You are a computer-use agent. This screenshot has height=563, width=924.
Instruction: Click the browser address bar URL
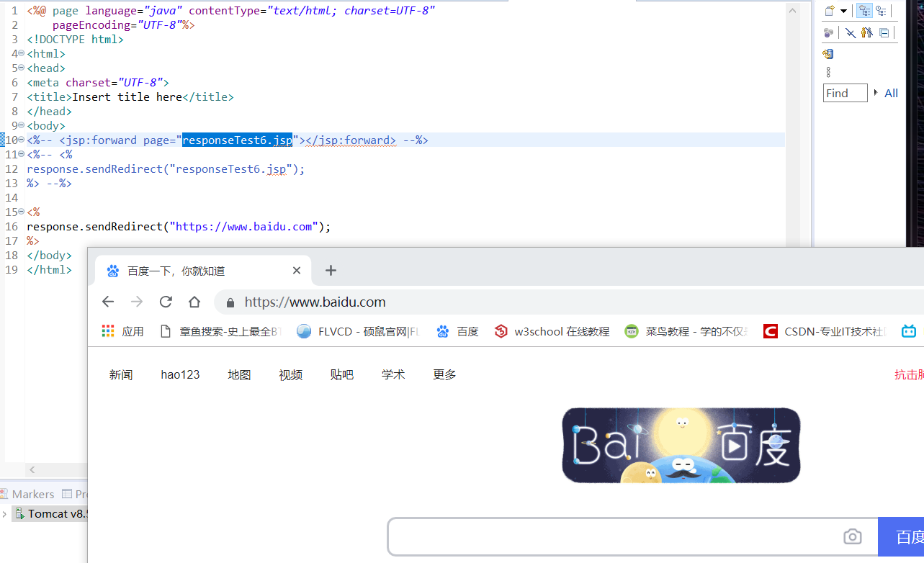coord(315,302)
